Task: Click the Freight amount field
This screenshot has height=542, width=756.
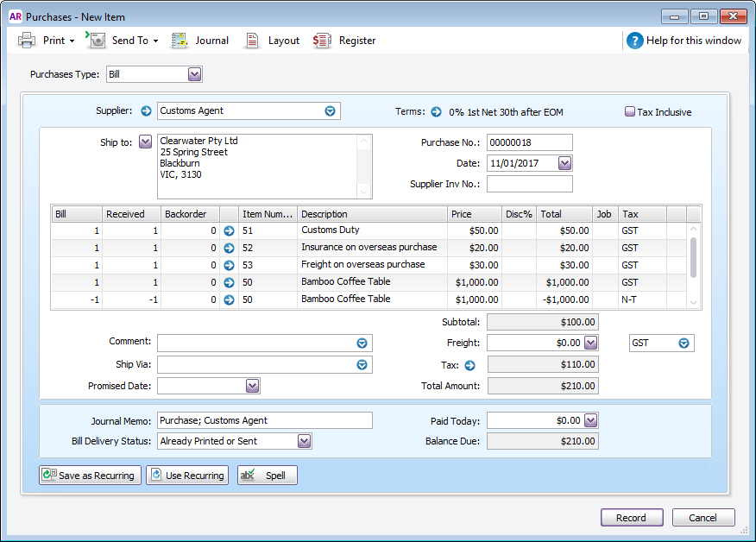Action: click(x=535, y=343)
